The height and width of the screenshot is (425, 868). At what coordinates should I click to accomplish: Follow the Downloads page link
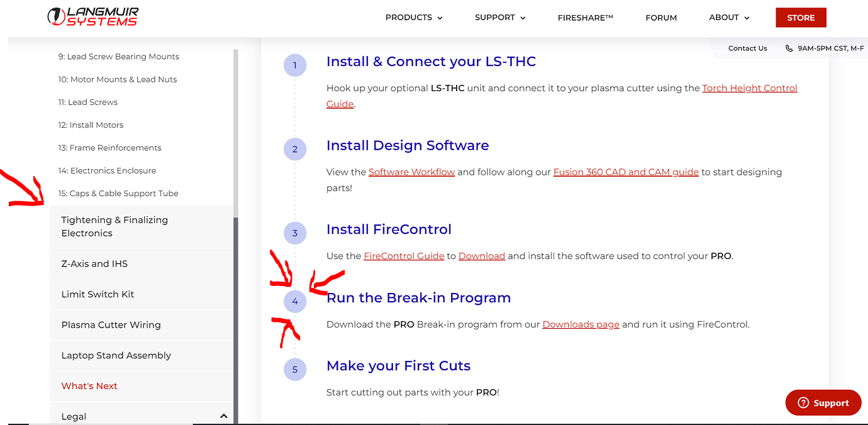coord(581,324)
